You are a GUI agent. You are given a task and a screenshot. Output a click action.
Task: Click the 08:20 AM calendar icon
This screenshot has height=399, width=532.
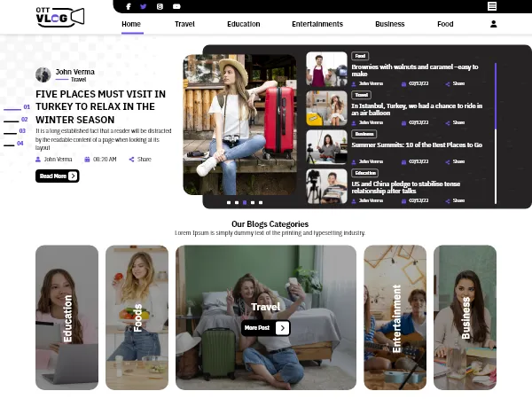click(87, 159)
